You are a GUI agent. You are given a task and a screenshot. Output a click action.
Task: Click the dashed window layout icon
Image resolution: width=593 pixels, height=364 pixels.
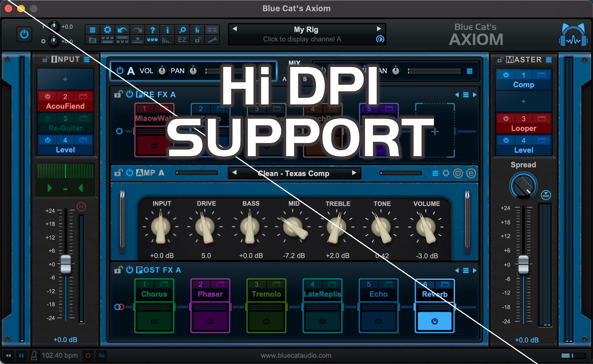212,30
